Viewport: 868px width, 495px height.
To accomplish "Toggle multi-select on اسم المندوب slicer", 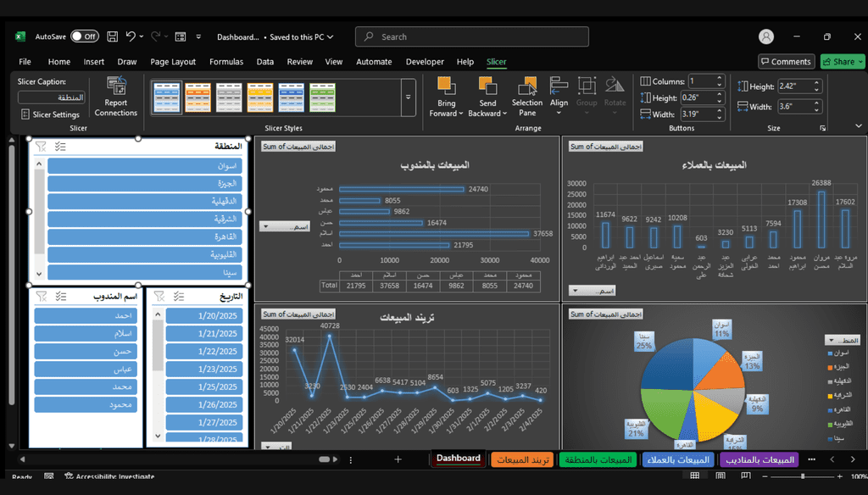I will click(61, 296).
